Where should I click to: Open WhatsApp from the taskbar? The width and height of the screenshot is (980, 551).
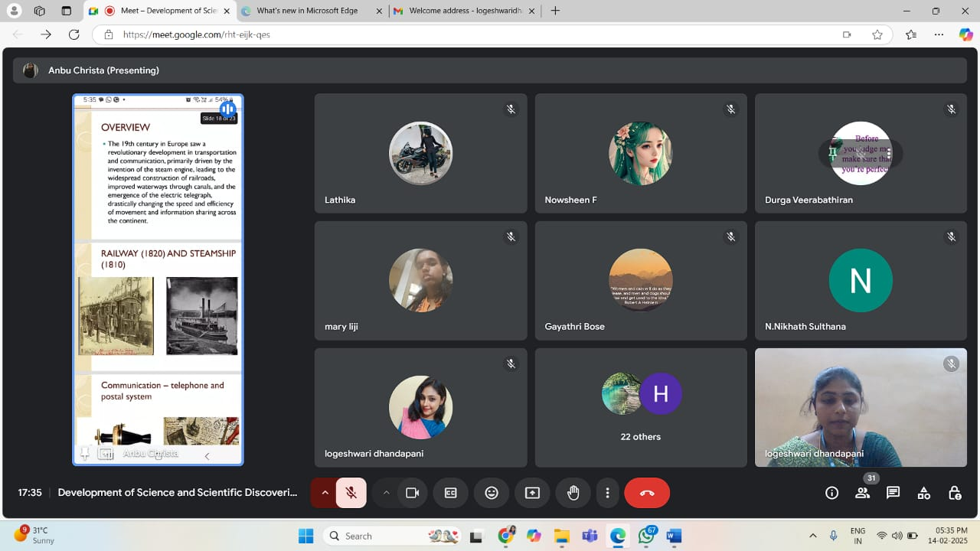click(648, 535)
